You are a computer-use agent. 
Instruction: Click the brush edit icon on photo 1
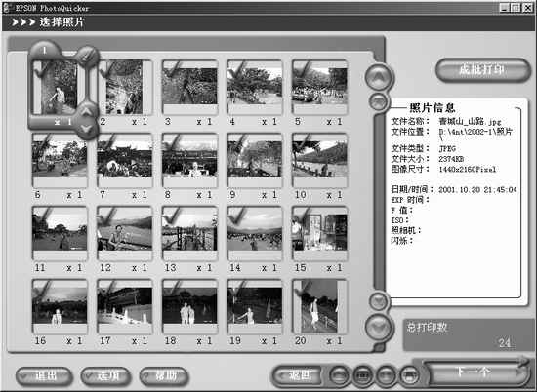tap(88, 56)
